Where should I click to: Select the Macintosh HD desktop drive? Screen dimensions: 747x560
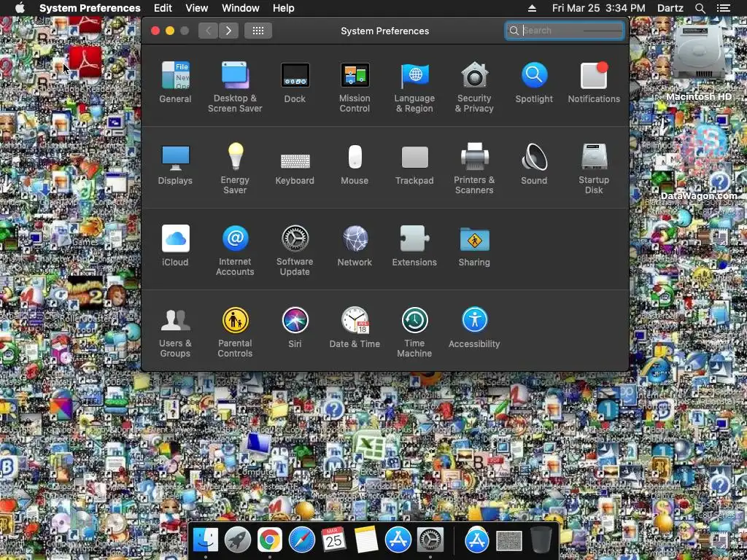[698, 62]
